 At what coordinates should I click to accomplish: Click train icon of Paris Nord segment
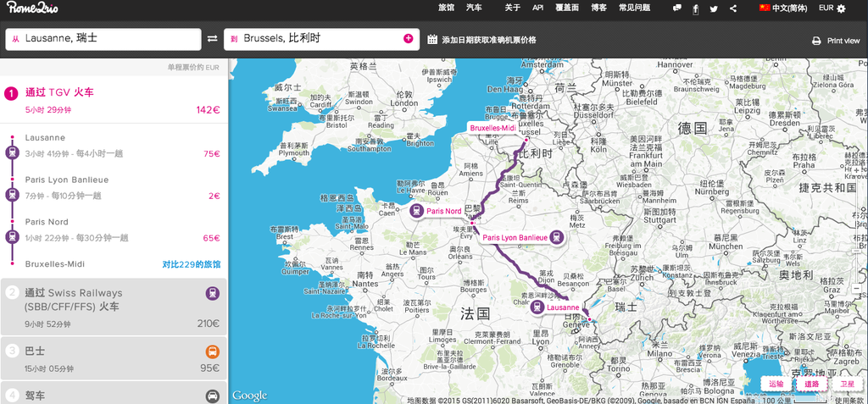(x=12, y=236)
